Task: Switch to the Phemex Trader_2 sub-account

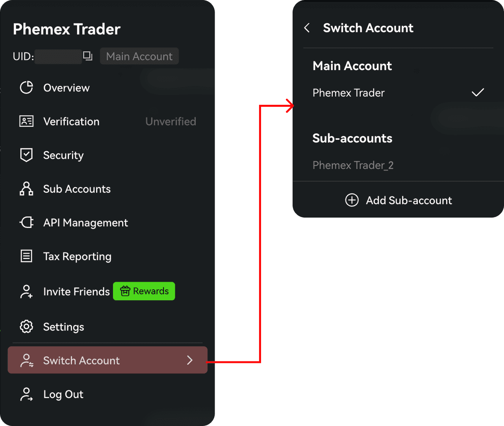Action: (353, 165)
